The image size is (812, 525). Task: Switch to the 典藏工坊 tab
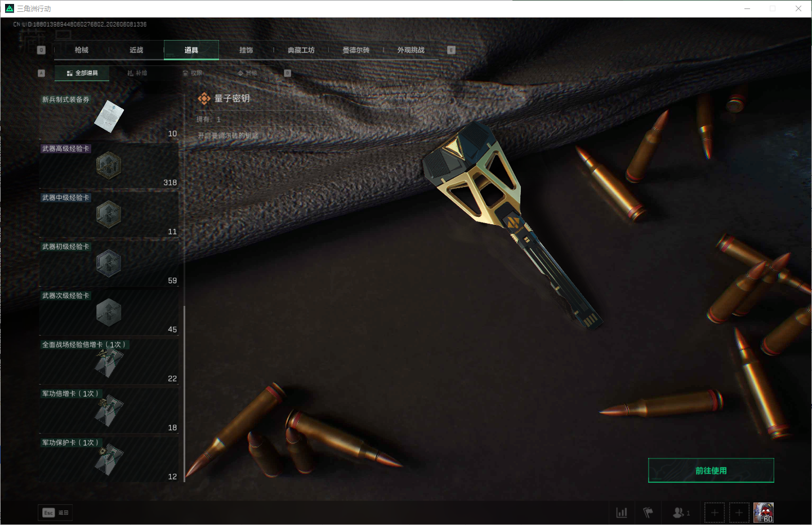pos(301,50)
